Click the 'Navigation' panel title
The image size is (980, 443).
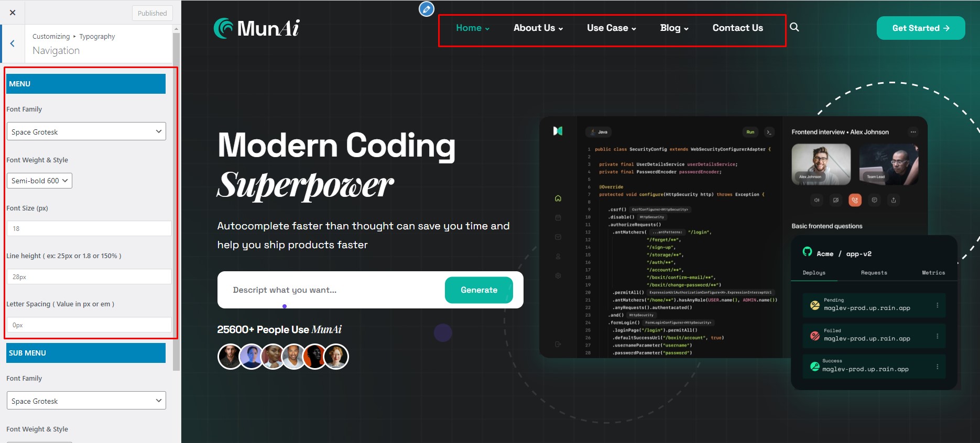[x=56, y=50]
